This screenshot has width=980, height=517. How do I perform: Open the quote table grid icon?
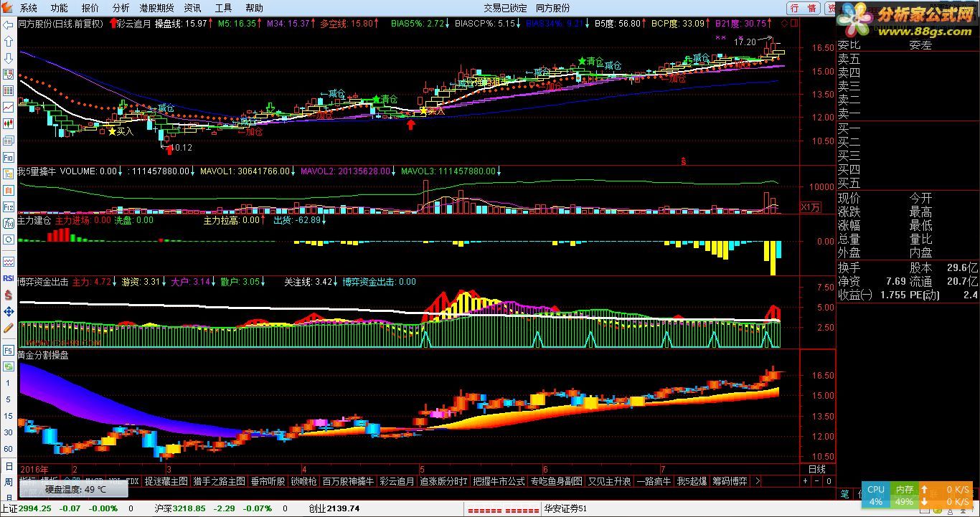tap(9, 91)
